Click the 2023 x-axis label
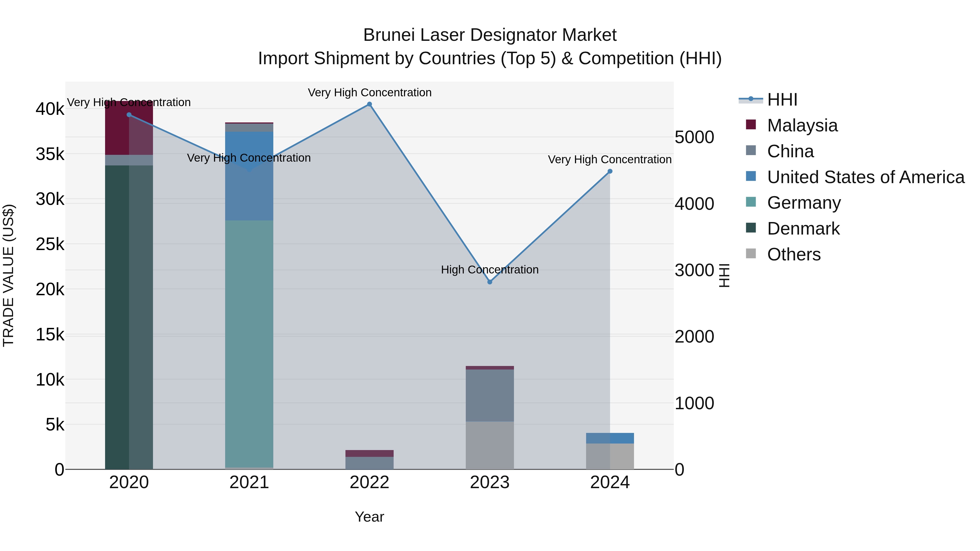The height and width of the screenshot is (551, 980). tap(490, 482)
